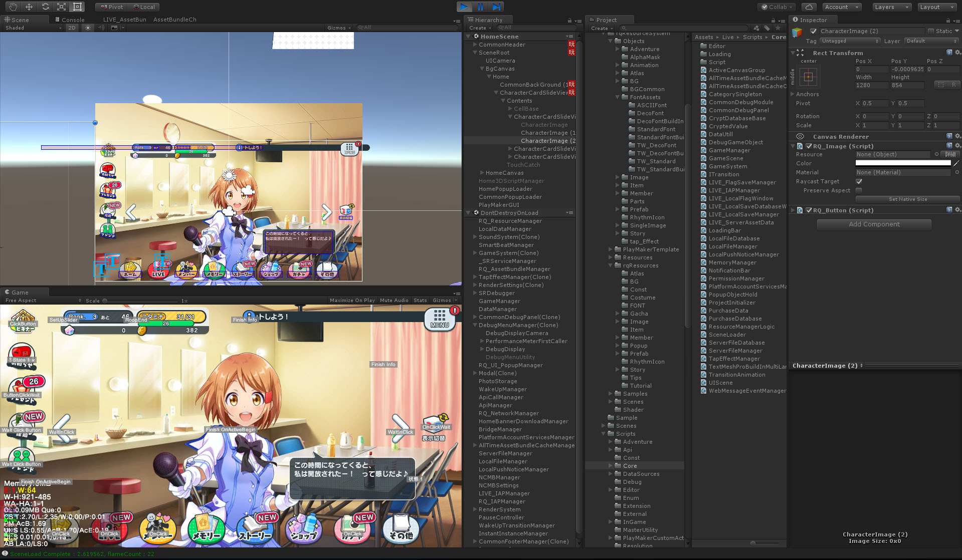962x560 pixels.
Task: Toggle 2D mode in Scene view
Action: coord(72,28)
